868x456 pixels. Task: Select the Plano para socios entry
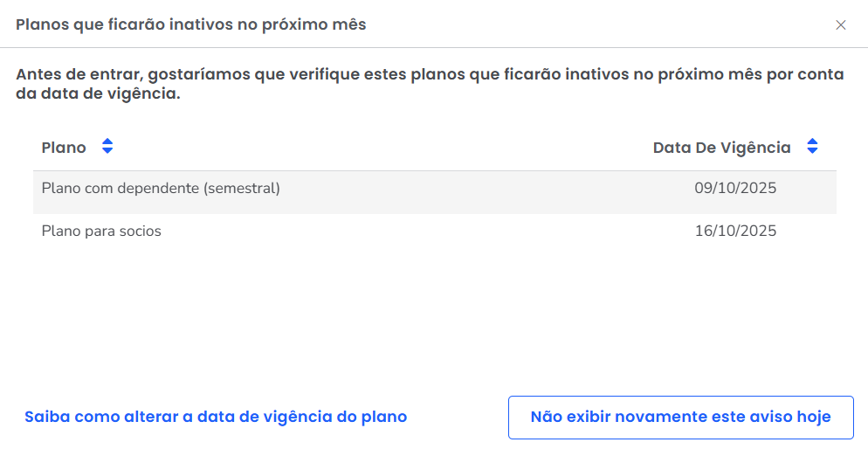101,231
